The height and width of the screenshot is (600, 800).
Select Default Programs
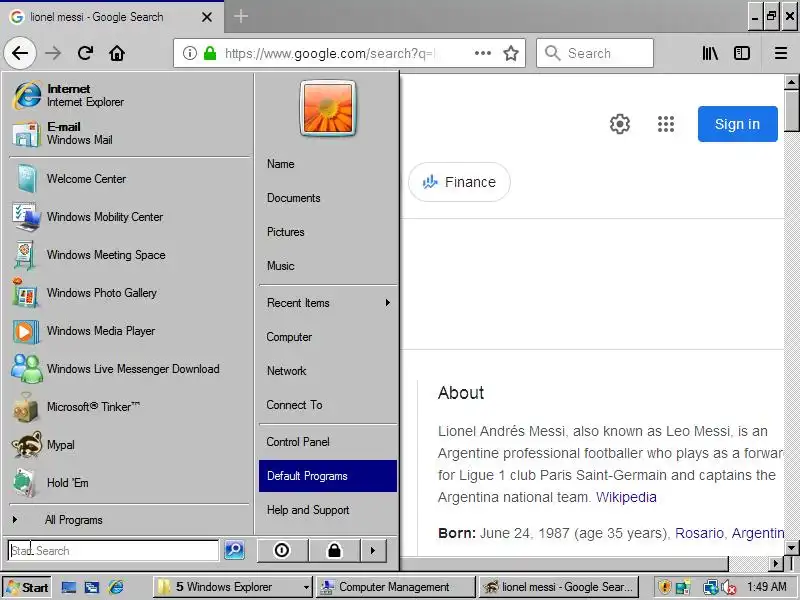(328, 476)
